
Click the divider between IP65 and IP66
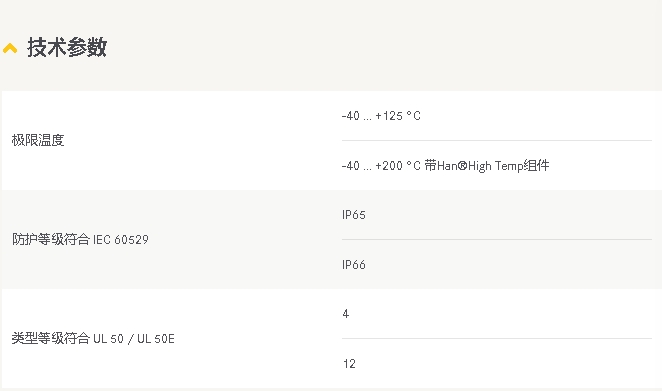pos(496,239)
